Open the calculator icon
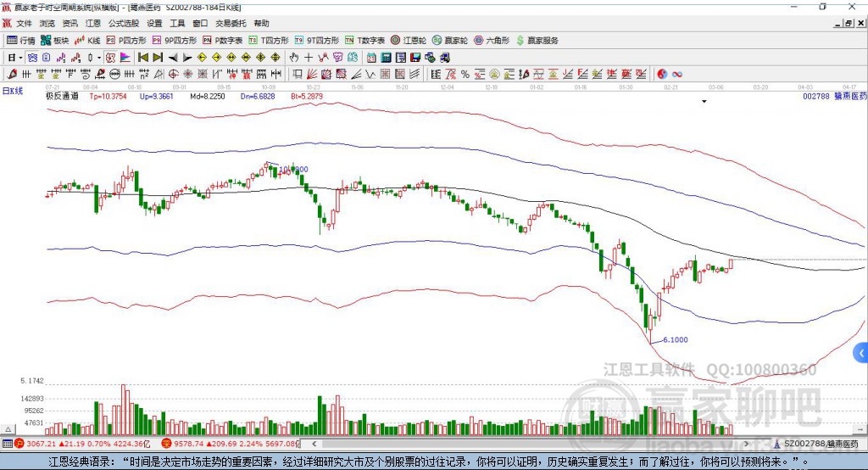 point(386,58)
